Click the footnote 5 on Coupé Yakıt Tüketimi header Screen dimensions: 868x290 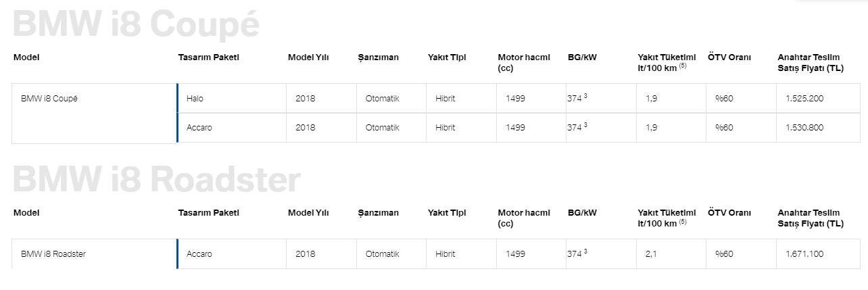(x=683, y=66)
